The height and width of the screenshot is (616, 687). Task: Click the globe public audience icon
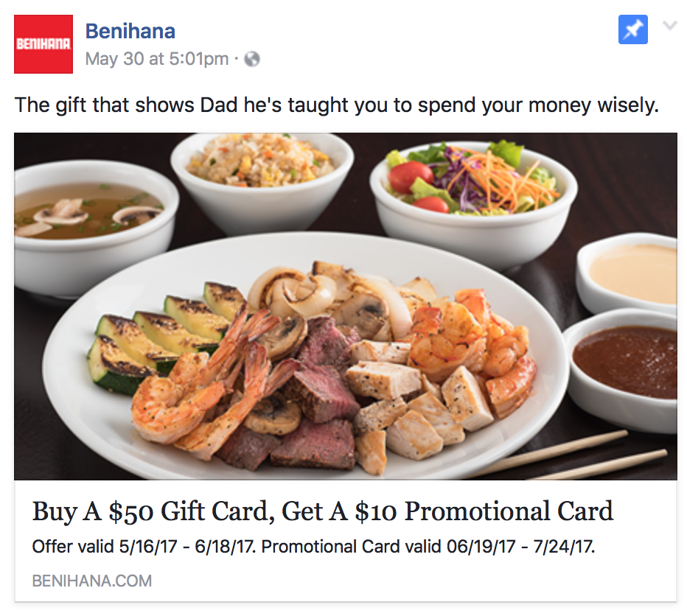pos(252,59)
